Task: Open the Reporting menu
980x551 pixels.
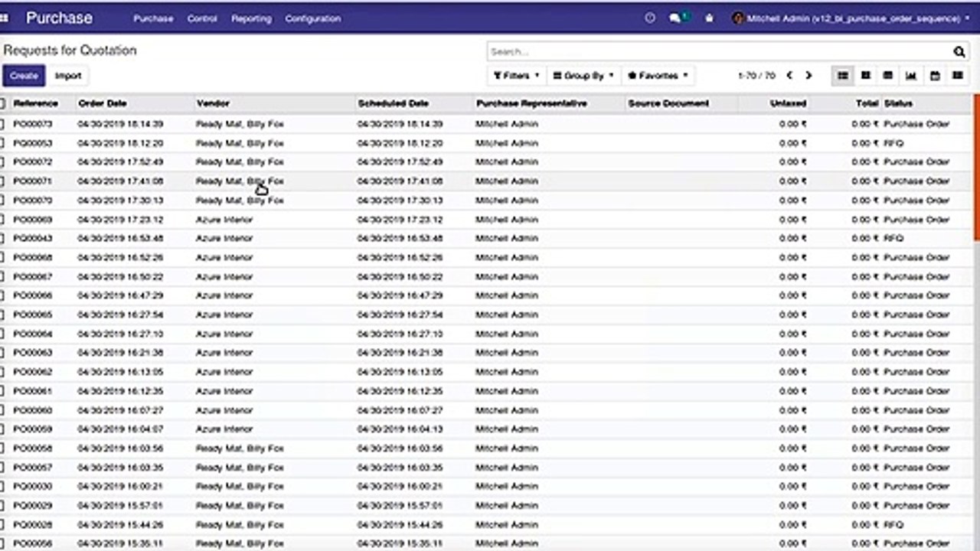Action: pos(251,18)
